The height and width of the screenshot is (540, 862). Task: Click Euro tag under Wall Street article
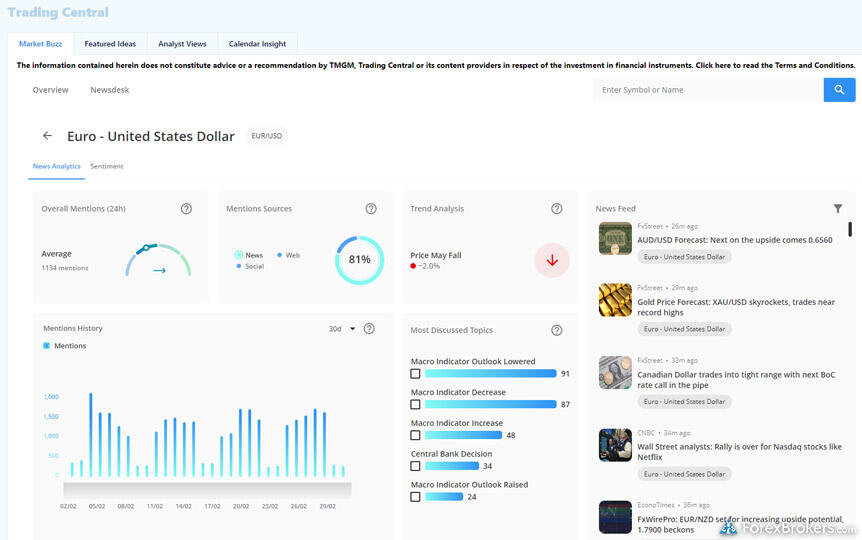(x=684, y=474)
